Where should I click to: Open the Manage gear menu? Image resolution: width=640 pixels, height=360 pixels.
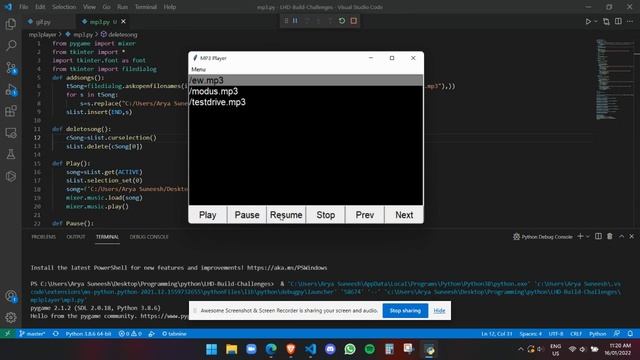click(11, 317)
